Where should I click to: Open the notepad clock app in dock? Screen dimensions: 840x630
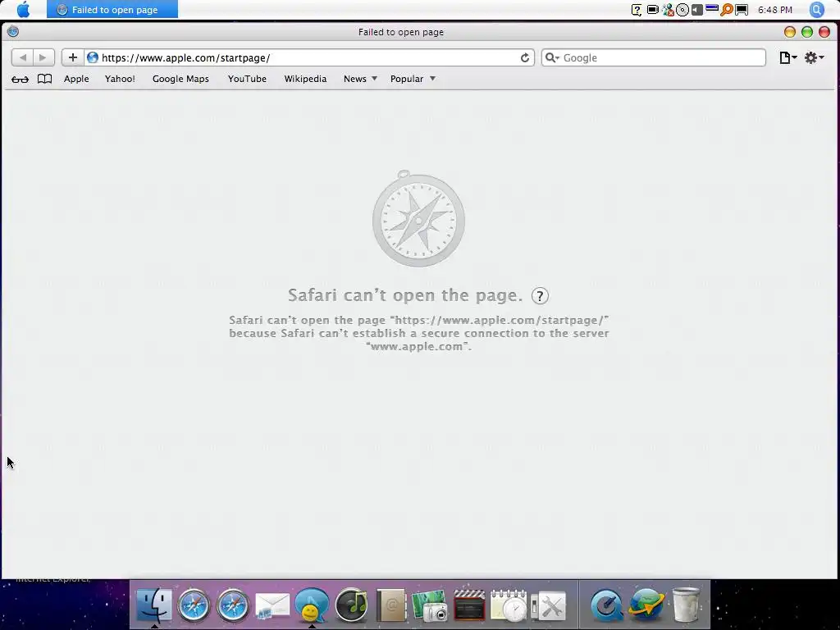(509, 605)
